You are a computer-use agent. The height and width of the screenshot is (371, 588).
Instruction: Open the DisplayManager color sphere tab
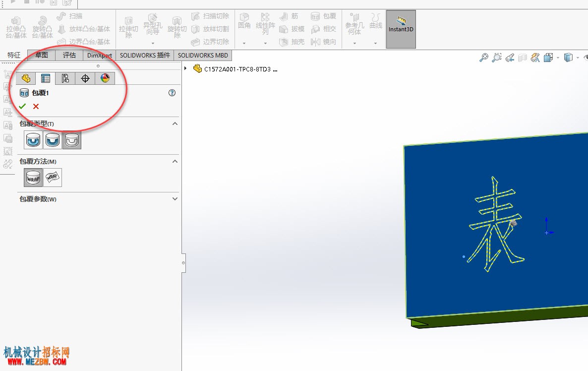click(105, 78)
